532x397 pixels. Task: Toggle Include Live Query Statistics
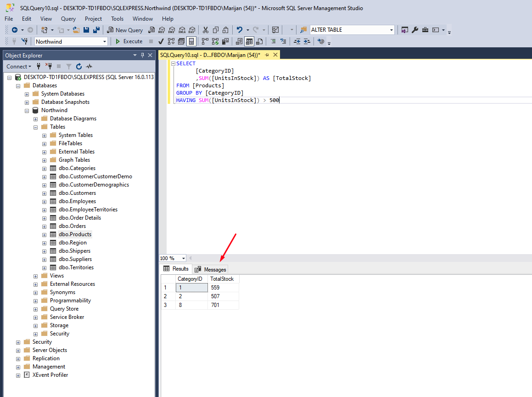215,41
